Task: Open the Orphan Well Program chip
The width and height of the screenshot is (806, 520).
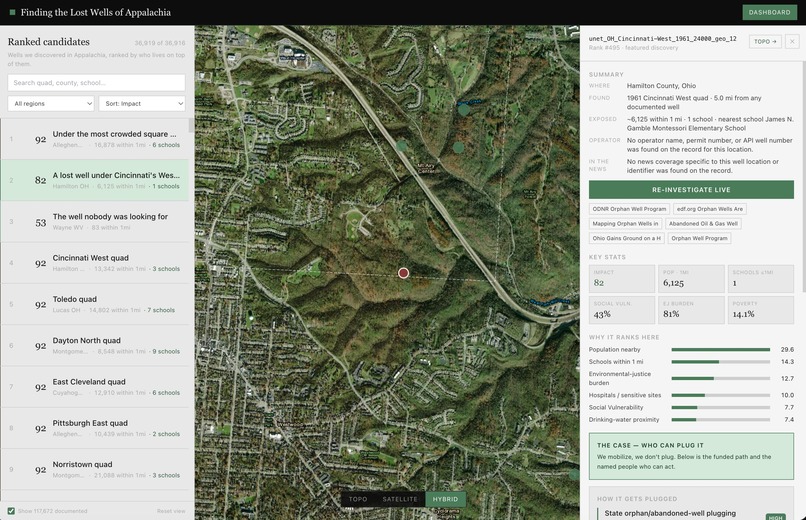Action: coord(699,238)
